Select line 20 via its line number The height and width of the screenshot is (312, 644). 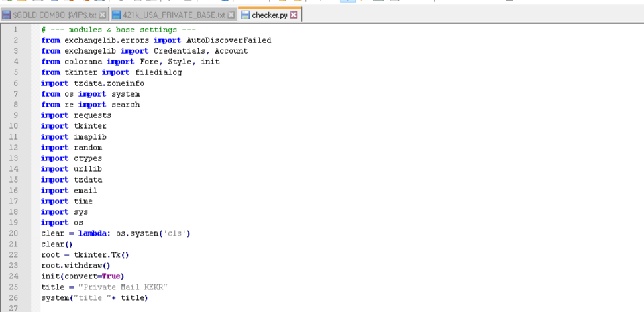coord(16,233)
